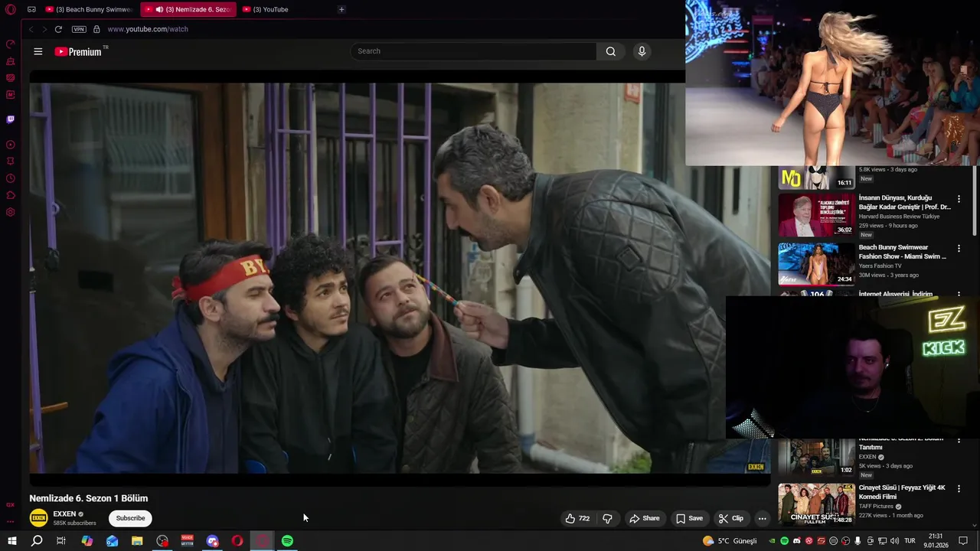Open Windows notification center
980x551 pixels.
point(963,541)
